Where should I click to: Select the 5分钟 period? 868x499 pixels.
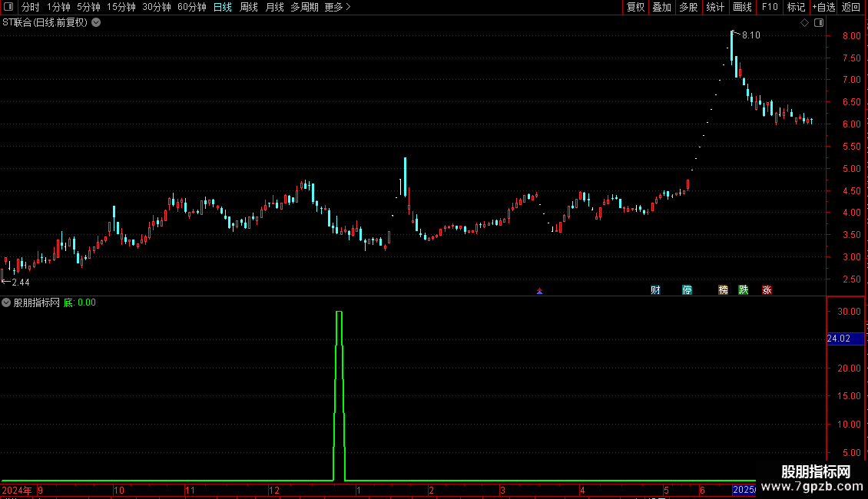click(x=88, y=7)
